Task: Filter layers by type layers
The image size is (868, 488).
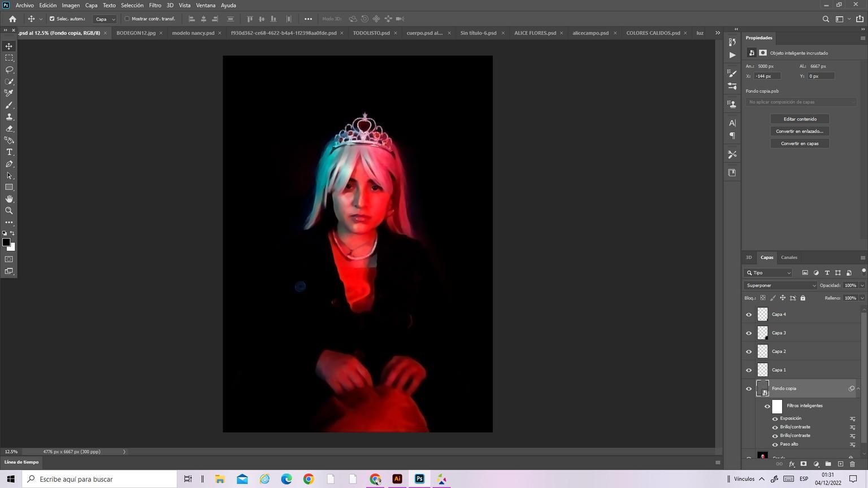Action: pos(827,273)
